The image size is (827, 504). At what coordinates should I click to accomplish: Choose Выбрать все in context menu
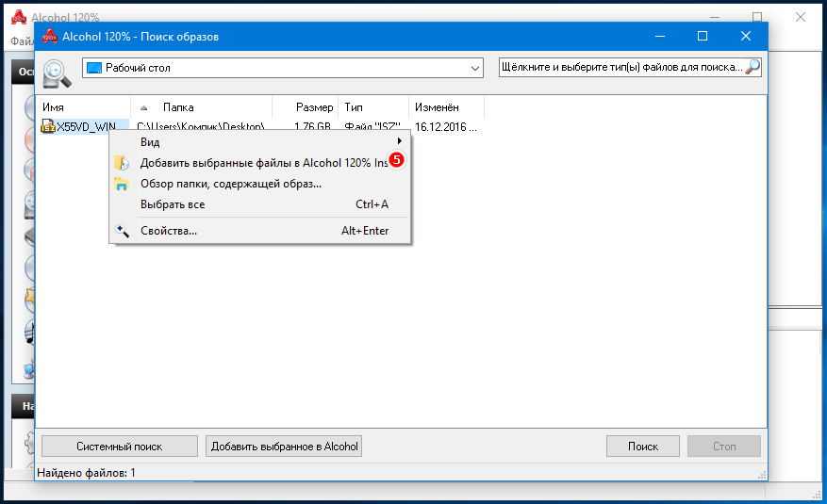click(259, 204)
